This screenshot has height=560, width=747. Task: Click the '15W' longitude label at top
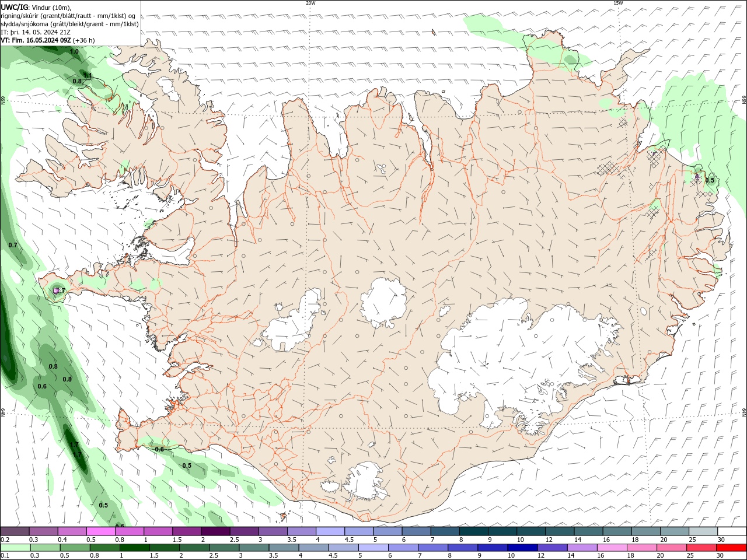point(618,3)
